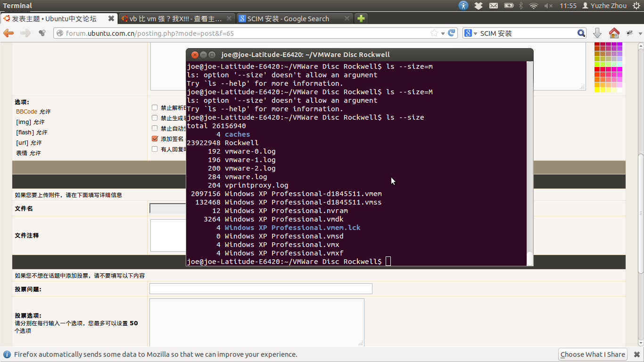Open the muted sound volume indicator
Image resolution: width=644 pixels, height=362 pixels.
click(548, 6)
